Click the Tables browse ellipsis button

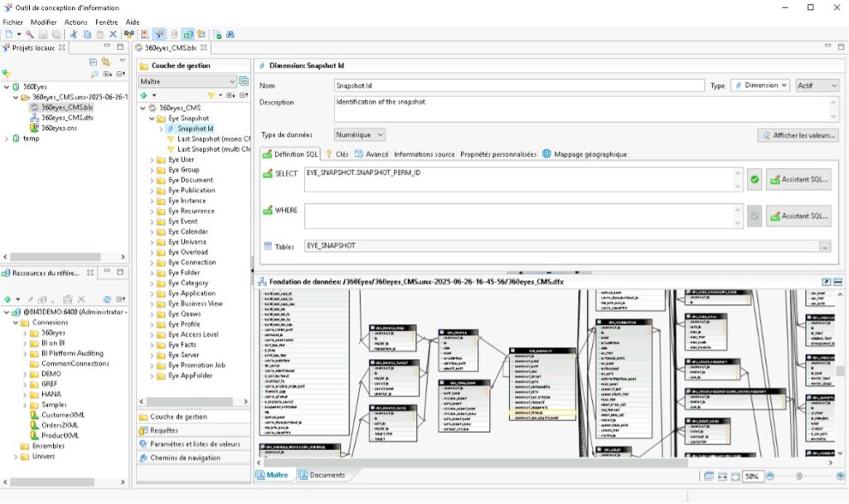(824, 246)
